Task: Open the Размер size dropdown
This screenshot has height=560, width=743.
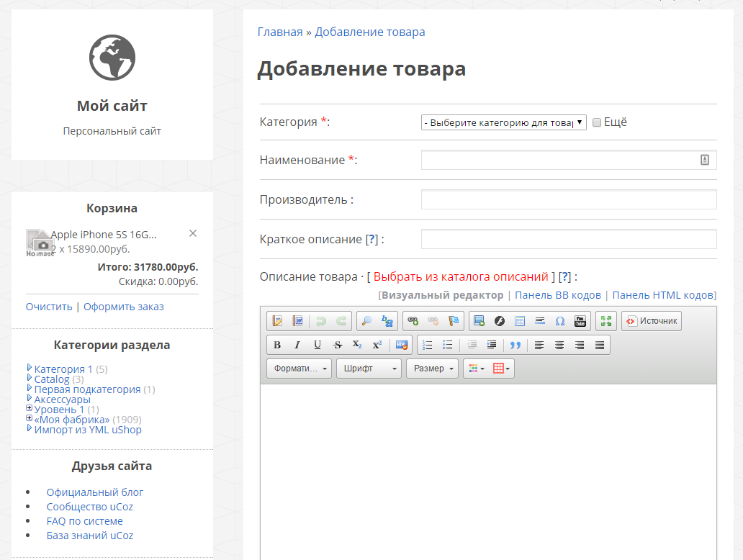Action: click(432, 369)
